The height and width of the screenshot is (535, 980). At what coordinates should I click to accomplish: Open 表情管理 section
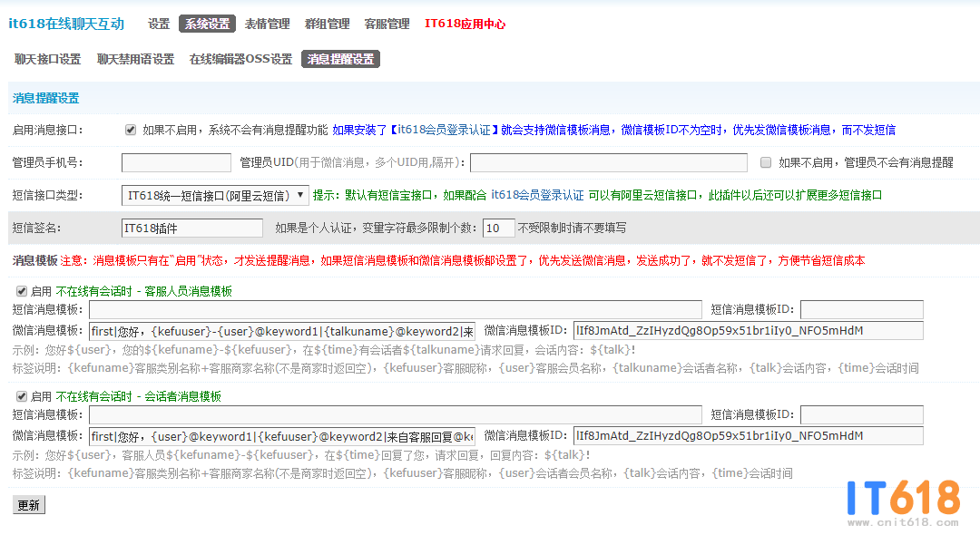pyautogui.click(x=267, y=24)
